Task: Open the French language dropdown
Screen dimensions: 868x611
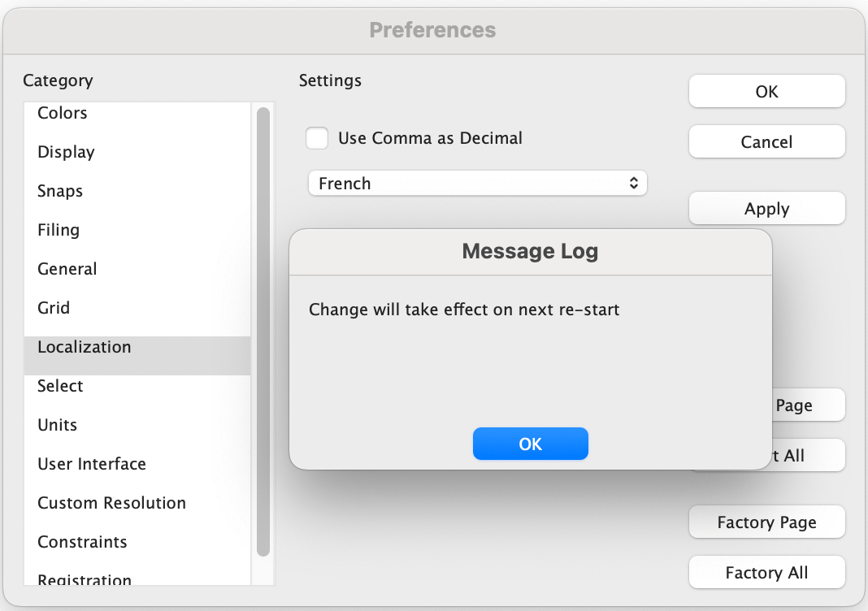Action: click(477, 184)
